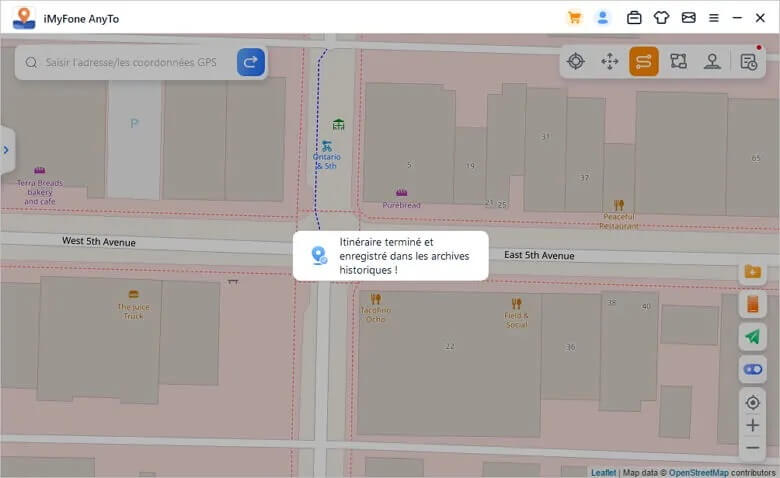Click the East 5th Avenue street label

pyautogui.click(x=539, y=255)
